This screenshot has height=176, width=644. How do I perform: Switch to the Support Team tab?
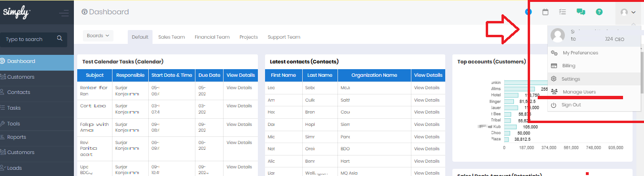pyautogui.click(x=284, y=37)
